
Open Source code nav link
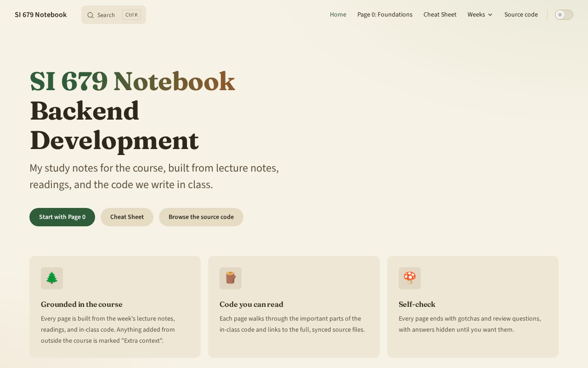tap(521, 15)
